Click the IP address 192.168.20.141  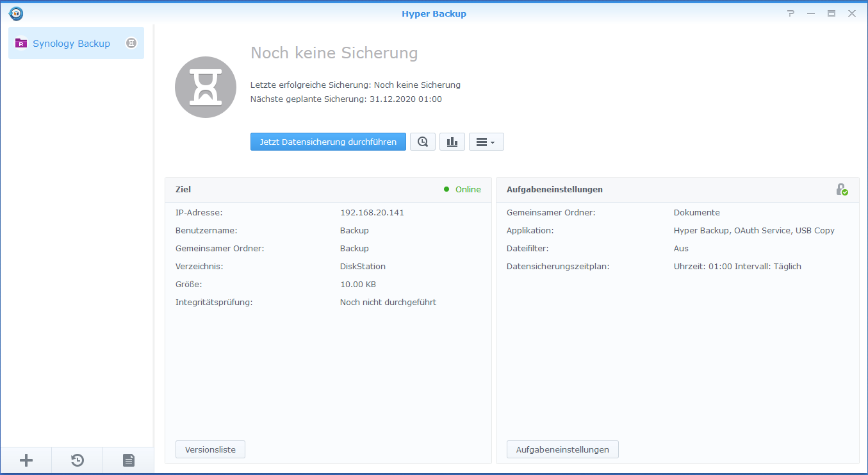pyautogui.click(x=372, y=213)
